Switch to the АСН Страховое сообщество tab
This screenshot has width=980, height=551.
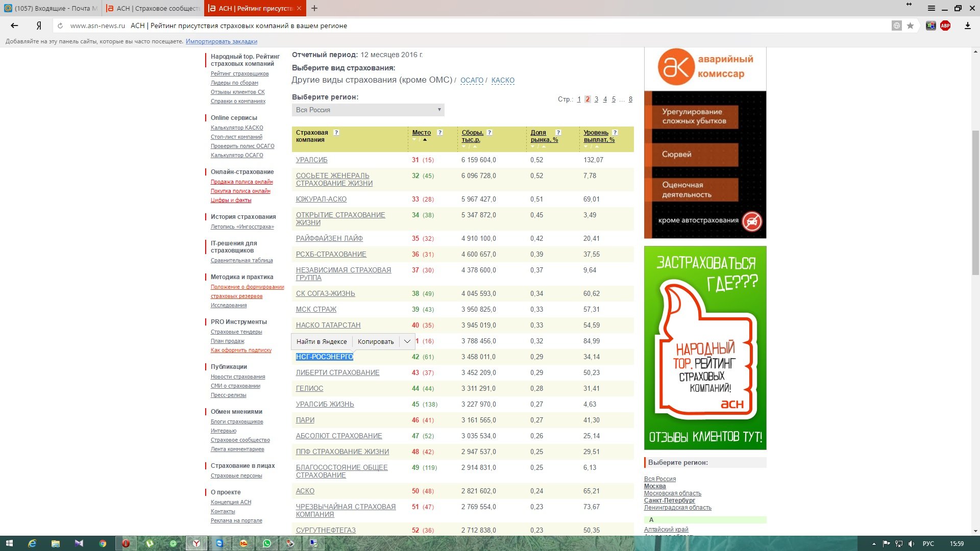(153, 8)
